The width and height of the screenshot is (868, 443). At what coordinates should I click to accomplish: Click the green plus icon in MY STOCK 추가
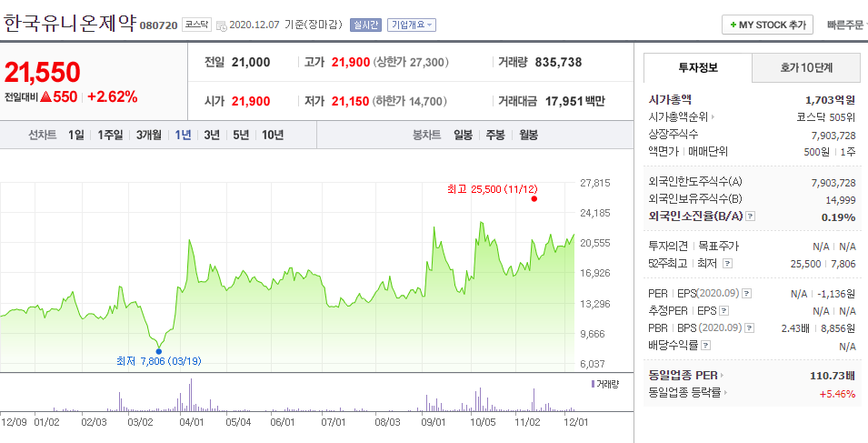(733, 25)
